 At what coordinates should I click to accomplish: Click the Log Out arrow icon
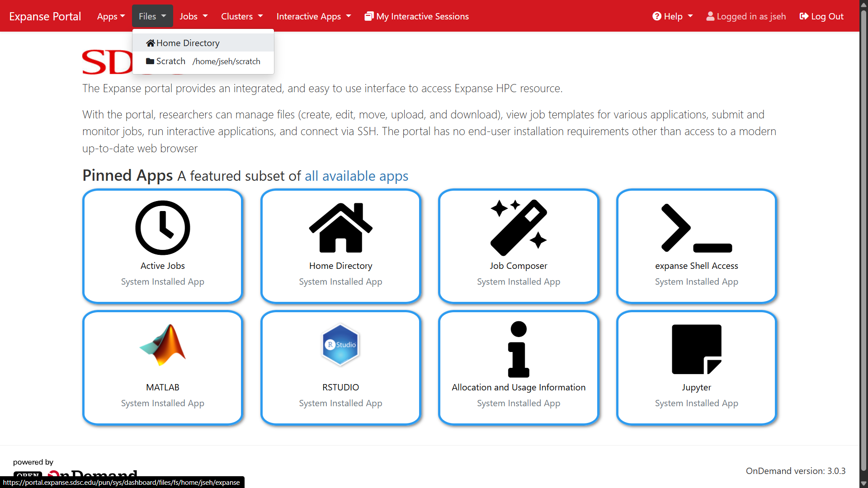pyautogui.click(x=804, y=16)
